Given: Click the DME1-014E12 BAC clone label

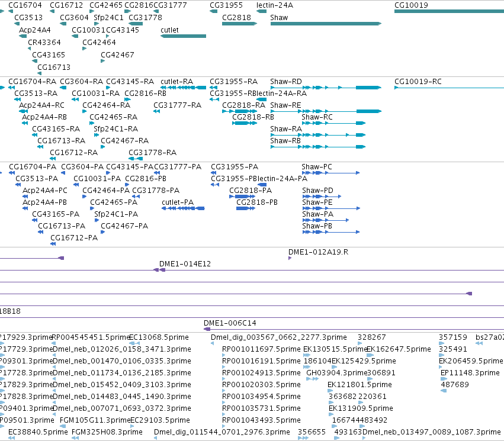Looking at the screenshot, I should (x=185, y=264).
